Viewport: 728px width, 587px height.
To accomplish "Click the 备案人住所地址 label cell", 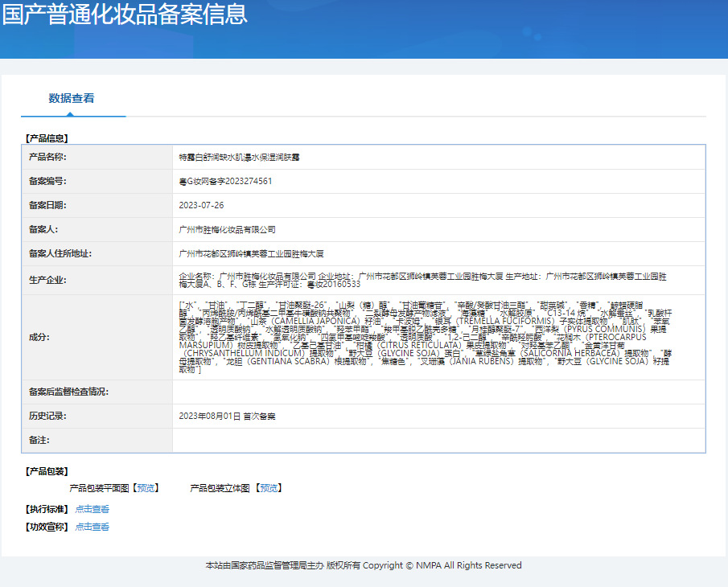I will pyautogui.click(x=97, y=254).
